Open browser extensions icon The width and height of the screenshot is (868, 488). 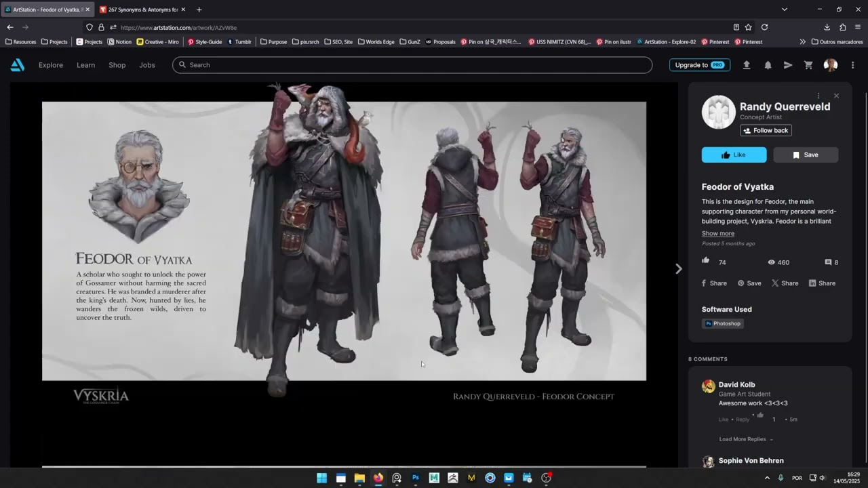pyautogui.click(x=842, y=27)
